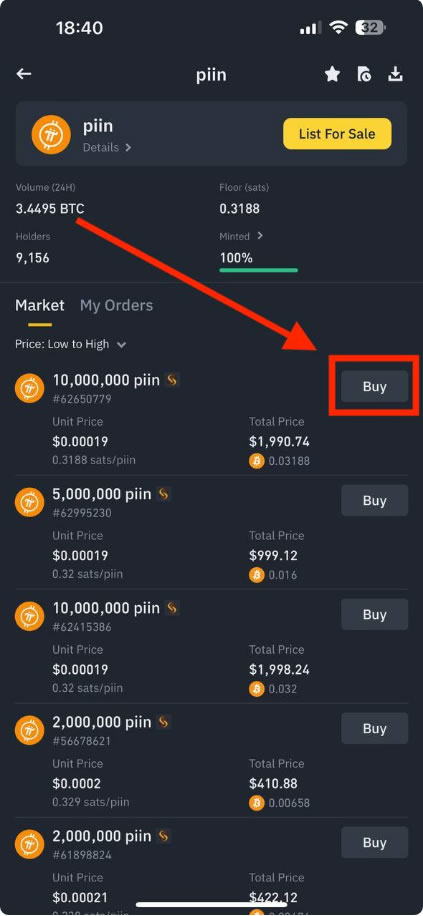The width and height of the screenshot is (423, 916).
Task: Click the List For Sale button
Action: tap(337, 134)
